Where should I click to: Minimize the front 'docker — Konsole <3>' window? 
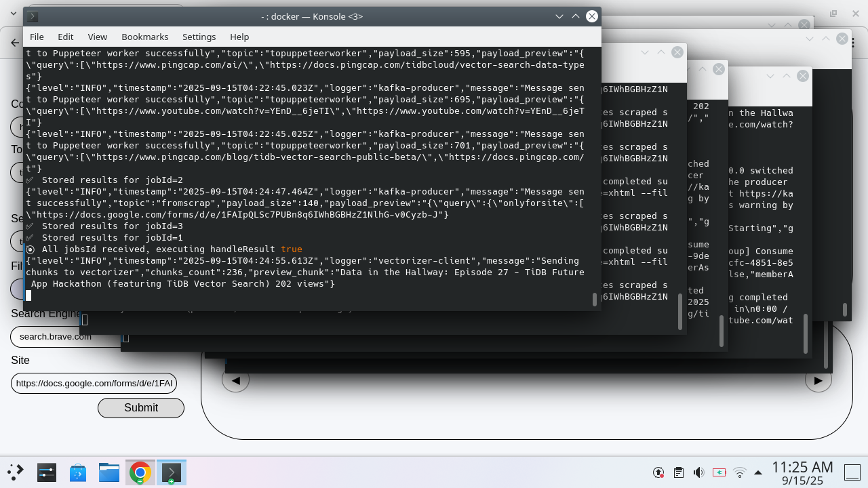click(559, 16)
